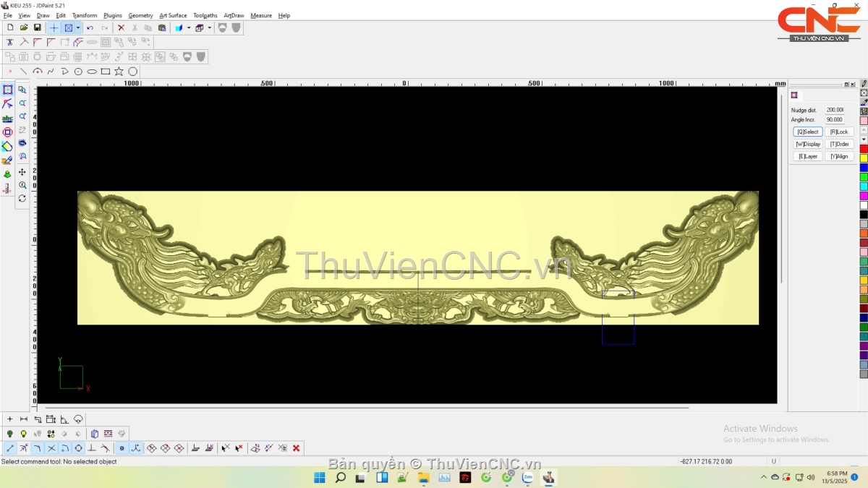Expand the color palette dropdown arrow

coord(864,140)
